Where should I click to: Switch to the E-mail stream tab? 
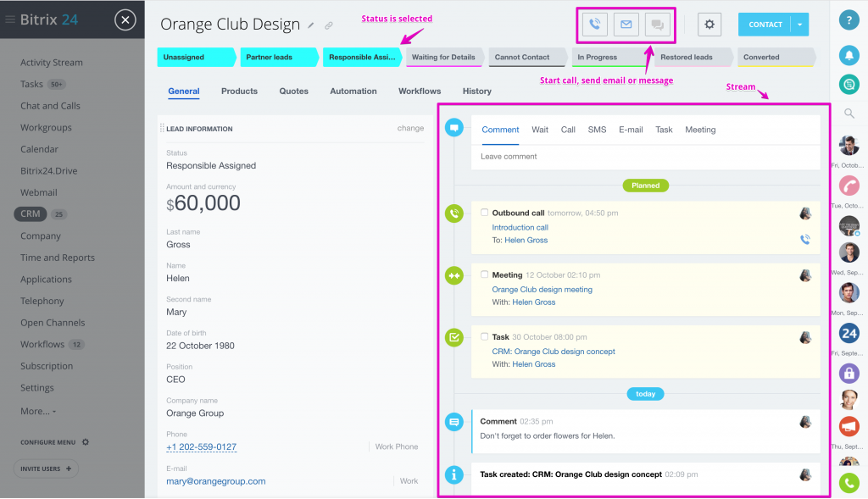(631, 130)
